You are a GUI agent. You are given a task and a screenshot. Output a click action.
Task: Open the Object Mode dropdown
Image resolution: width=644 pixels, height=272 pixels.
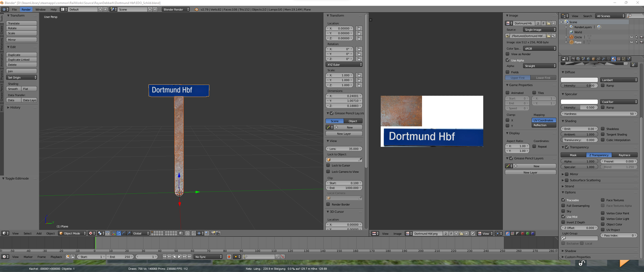(x=72, y=233)
